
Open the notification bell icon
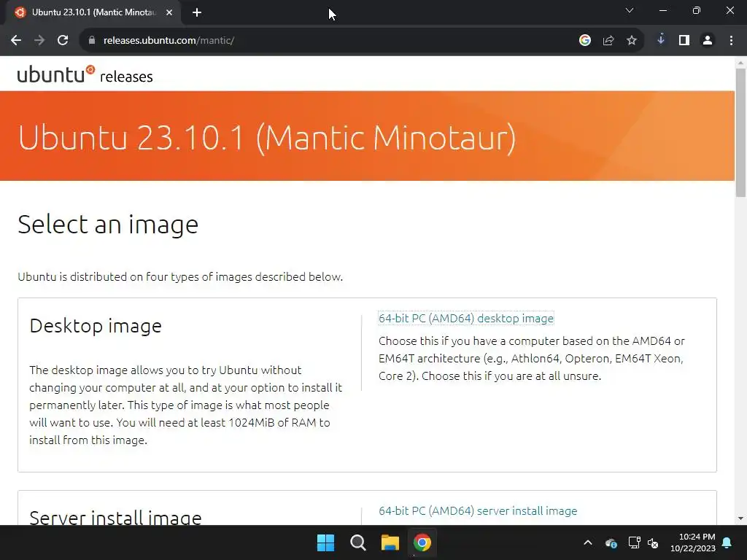pyautogui.click(x=727, y=542)
